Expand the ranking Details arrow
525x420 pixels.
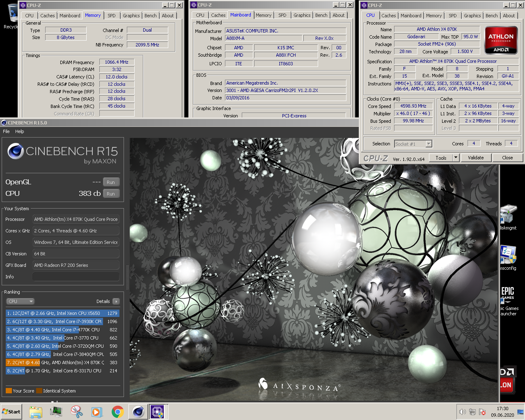click(x=116, y=301)
